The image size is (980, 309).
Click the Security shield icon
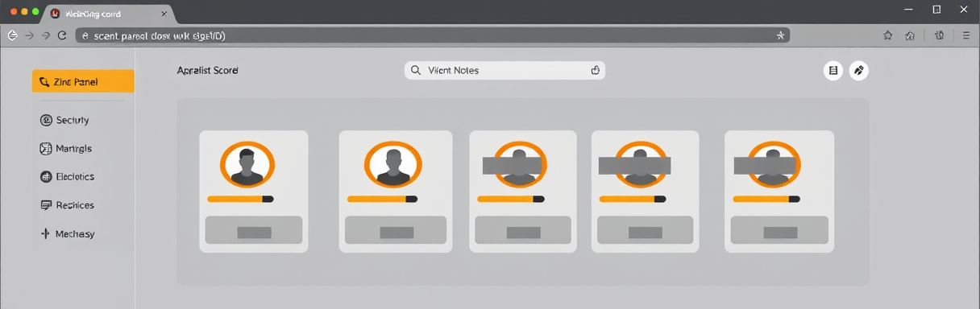pos(46,120)
